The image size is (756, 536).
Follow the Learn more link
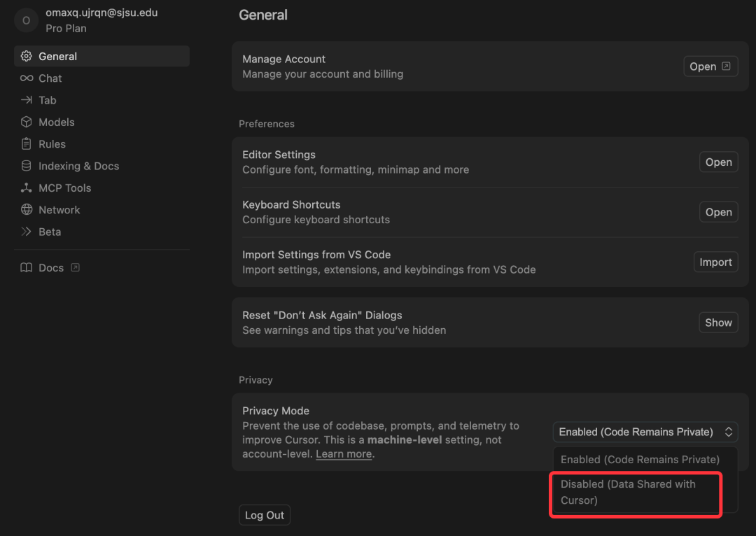point(344,454)
